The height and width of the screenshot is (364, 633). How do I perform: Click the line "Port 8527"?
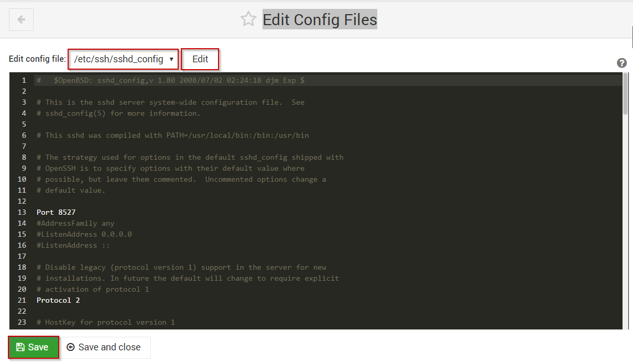(x=56, y=212)
